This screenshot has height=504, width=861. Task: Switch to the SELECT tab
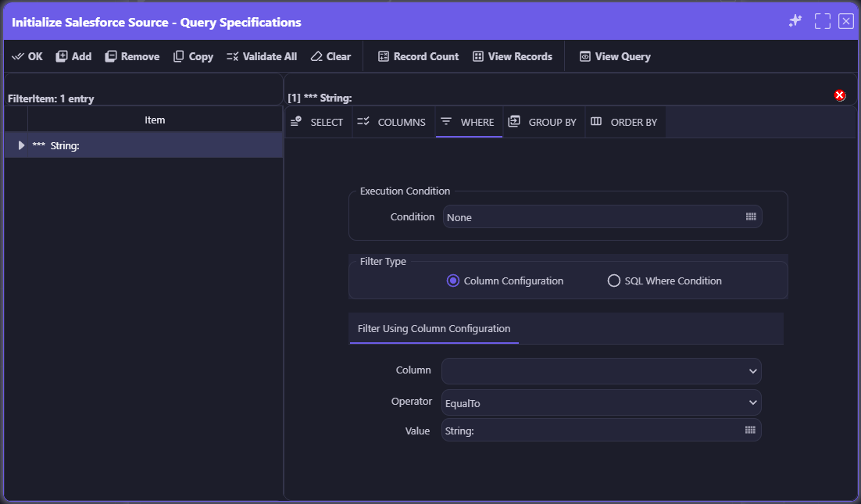click(317, 122)
